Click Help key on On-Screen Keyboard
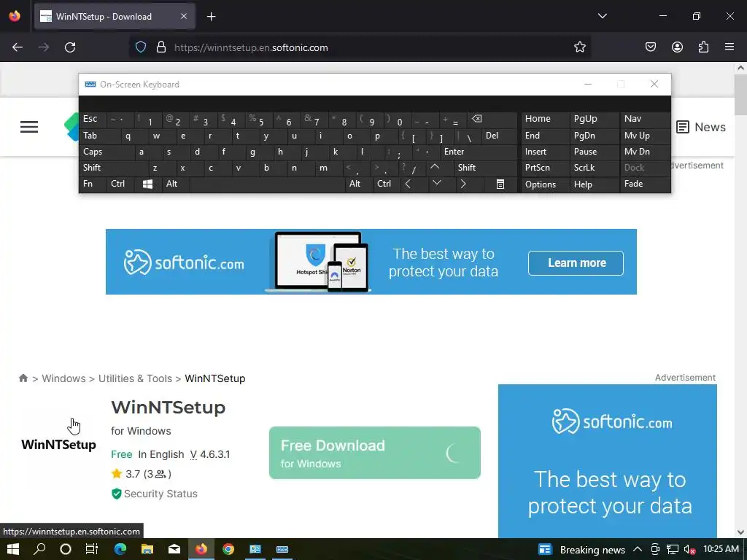 pos(594,184)
